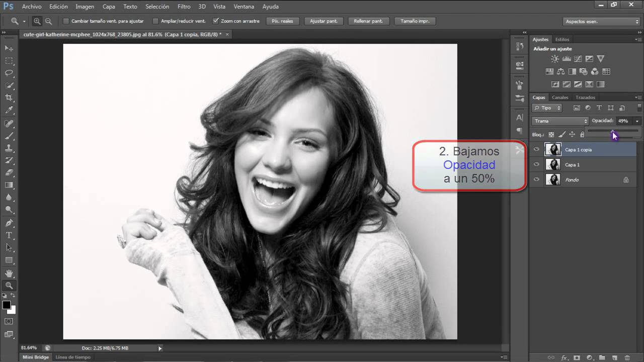
Task: Choose zoom in mode in options bar
Action: 37,21
